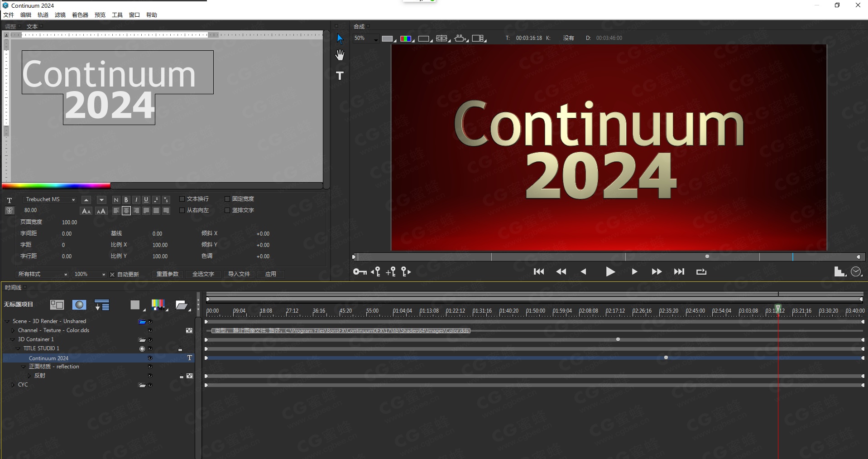Apply bold text style
This screenshot has width=868, height=459.
coord(126,200)
